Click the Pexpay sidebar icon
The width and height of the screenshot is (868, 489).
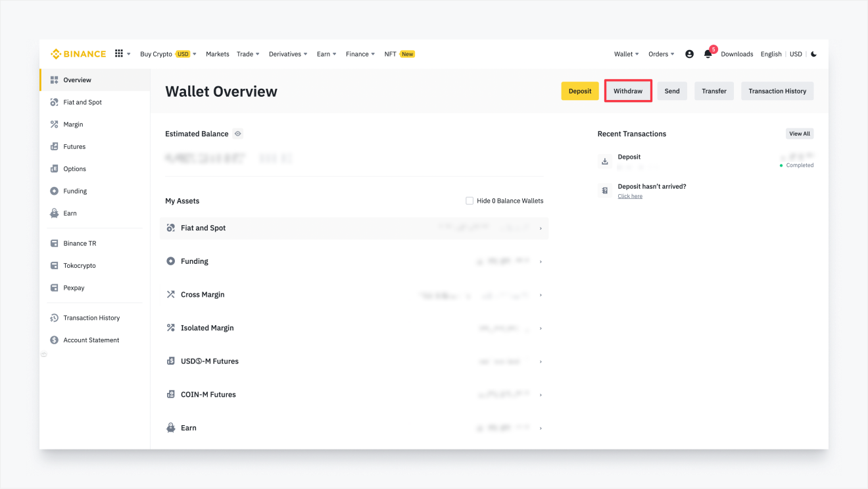point(55,288)
